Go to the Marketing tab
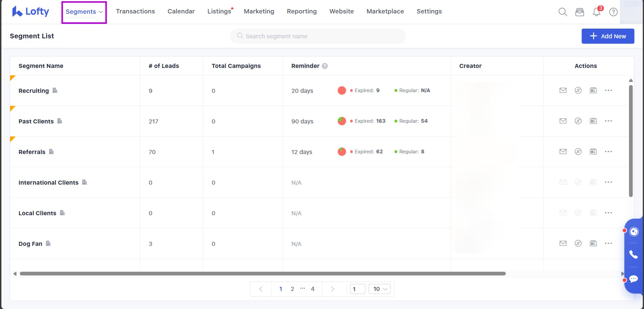This screenshot has height=309, width=644. [259, 11]
